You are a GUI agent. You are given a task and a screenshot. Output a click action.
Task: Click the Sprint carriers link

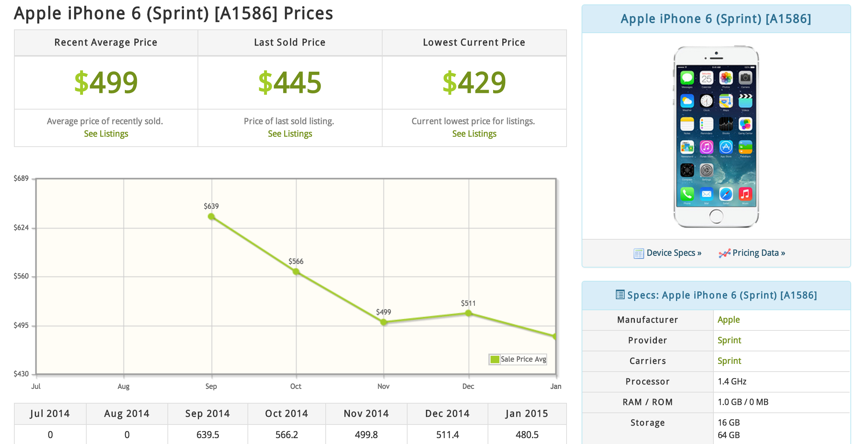tap(729, 361)
